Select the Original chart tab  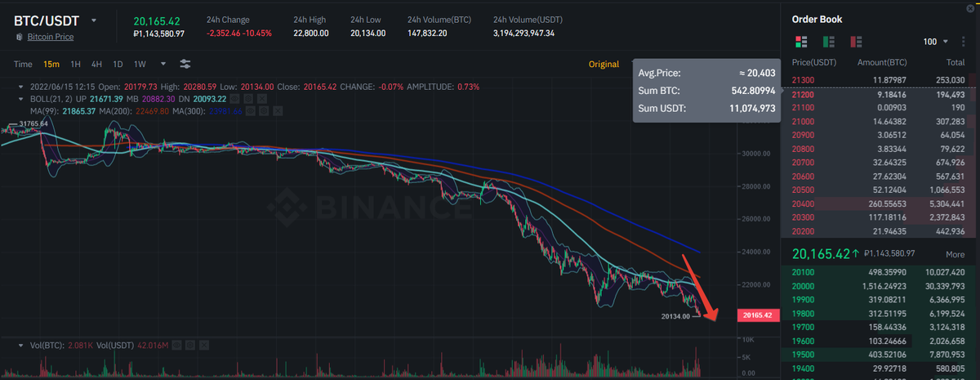(604, 64)
